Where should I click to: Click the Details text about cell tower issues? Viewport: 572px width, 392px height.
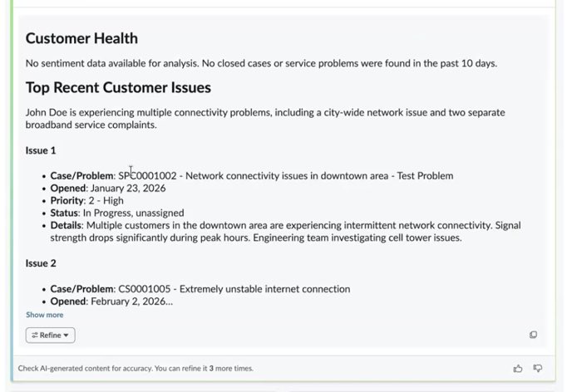pos(286,232)
